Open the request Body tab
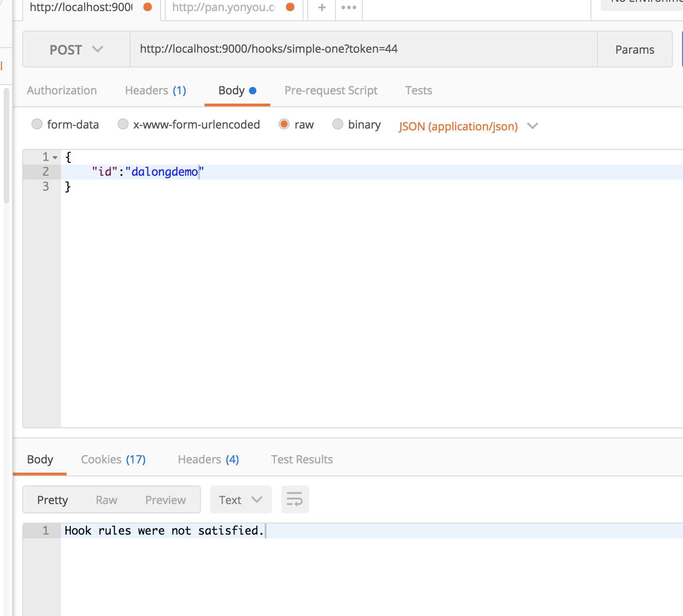 click(x=237, y=91)
